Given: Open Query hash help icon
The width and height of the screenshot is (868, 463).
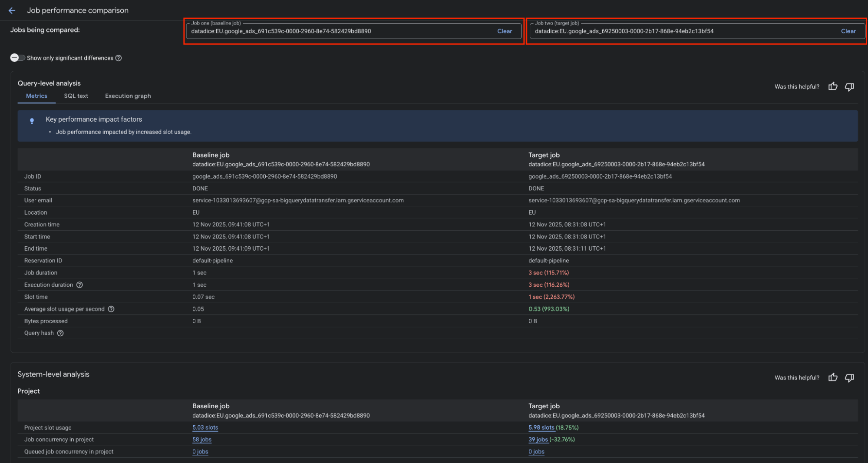Looking at the screenshot, I should pyautogui.click(x=60, y=333).
